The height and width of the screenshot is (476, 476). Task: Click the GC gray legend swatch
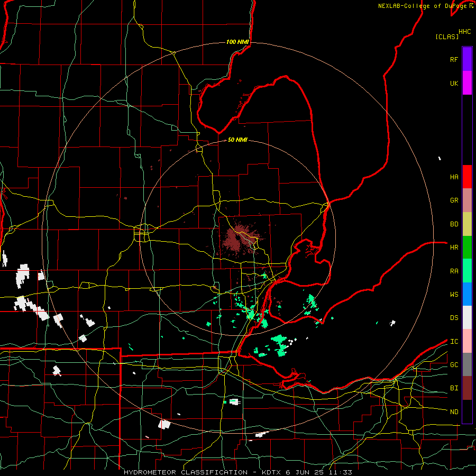(x=467, y=364)
